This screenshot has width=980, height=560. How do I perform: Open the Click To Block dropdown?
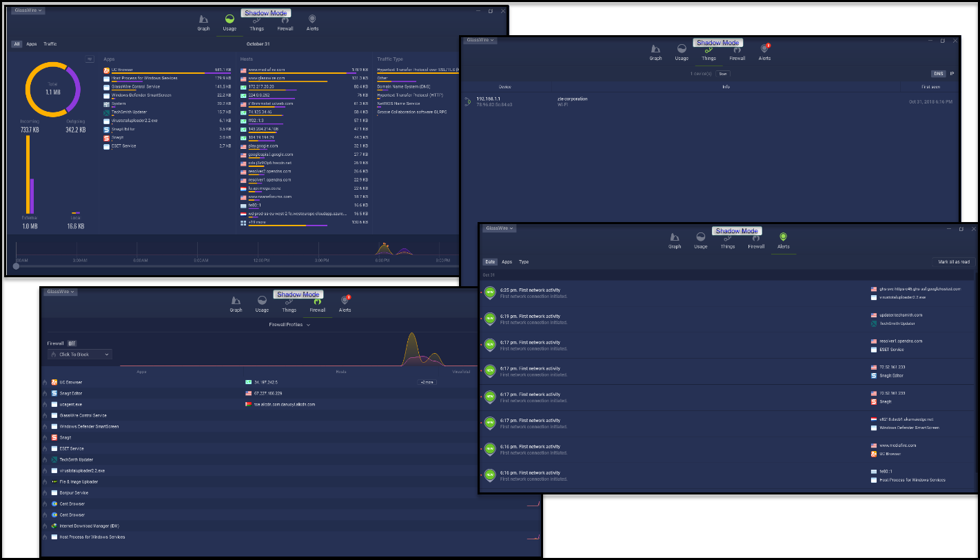(80, 354)
